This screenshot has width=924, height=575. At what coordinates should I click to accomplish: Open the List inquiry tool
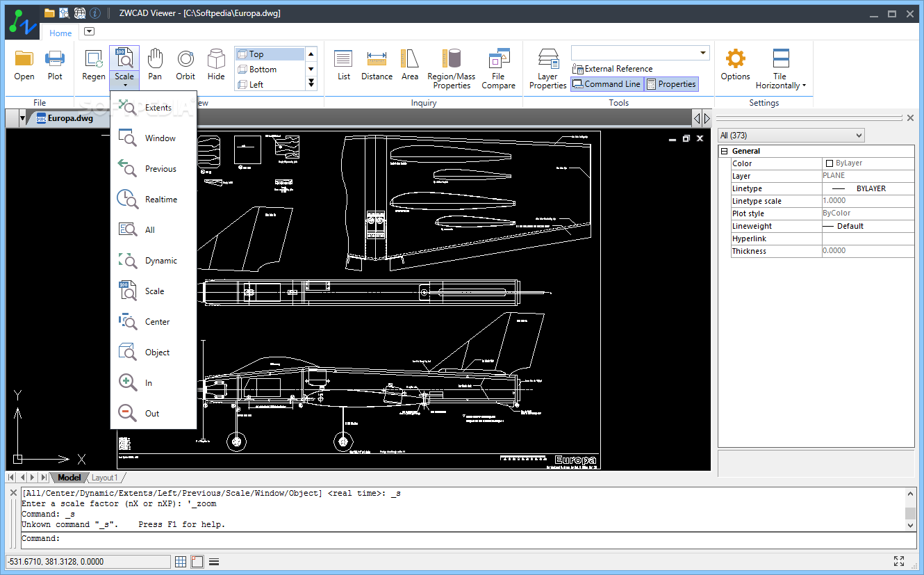point(344,65)
